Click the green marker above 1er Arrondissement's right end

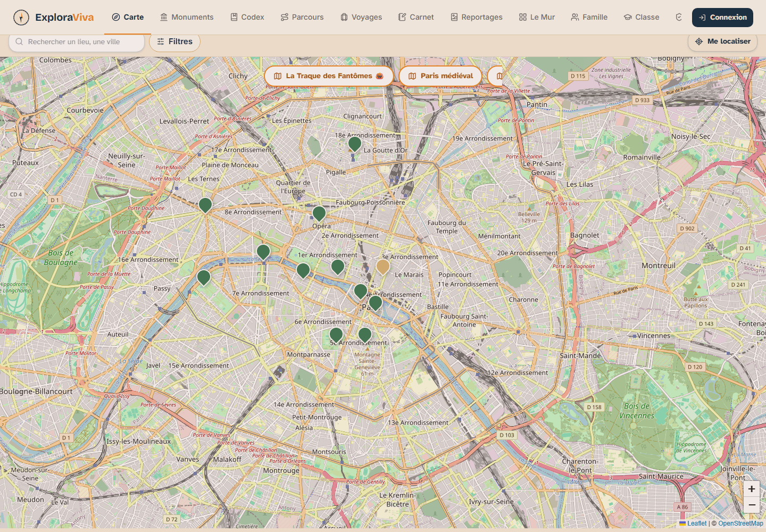(x=338, y=267)
